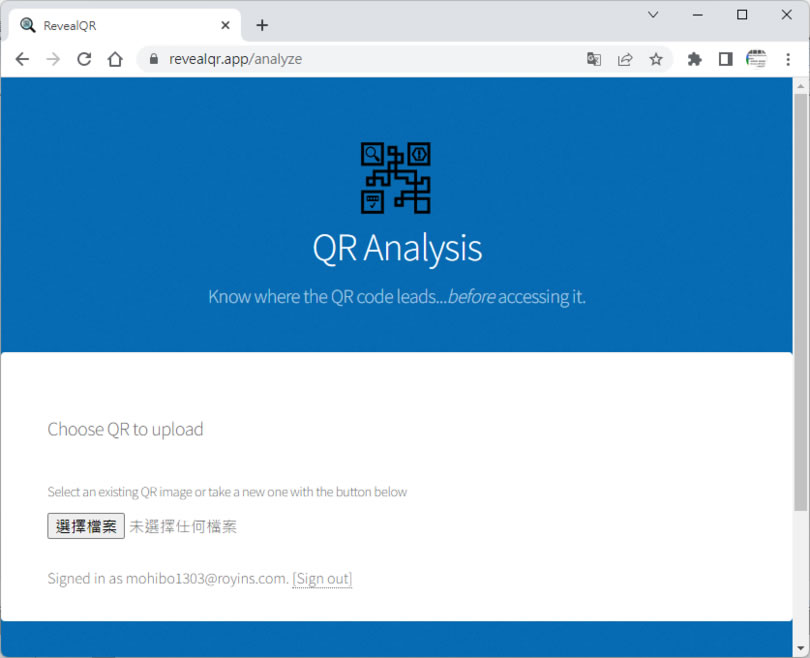This screenshot has height=658, width=810.
Task: Click the 'Choose QR to upload' text
Action: [126, 430]
